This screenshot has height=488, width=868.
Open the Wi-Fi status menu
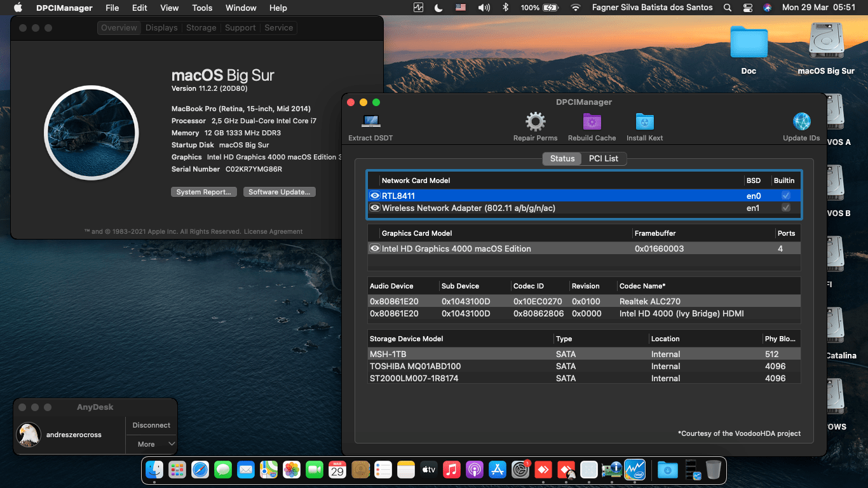point(576,8)
